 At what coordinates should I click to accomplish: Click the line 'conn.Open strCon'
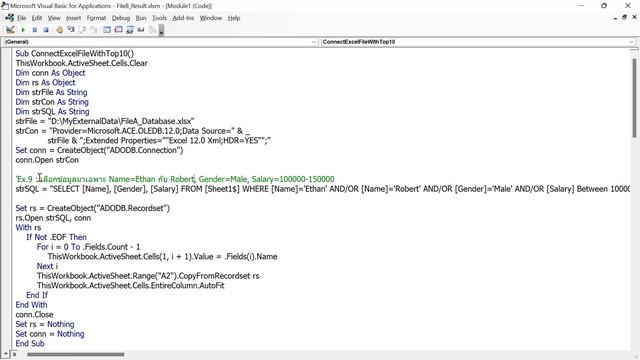click(47, 160)
